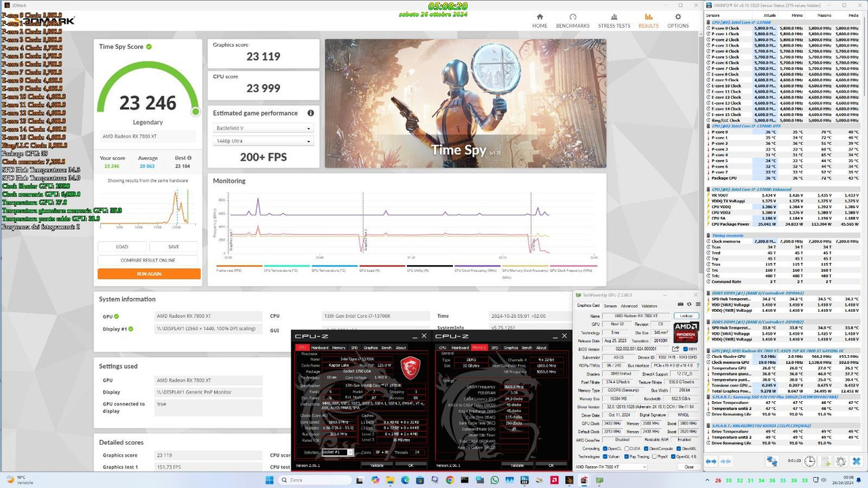Toggle the OpenCL checkbox in GPU-Z
Image resolution: width=868 pixels, height=488 pixels.
pos(604,449)
